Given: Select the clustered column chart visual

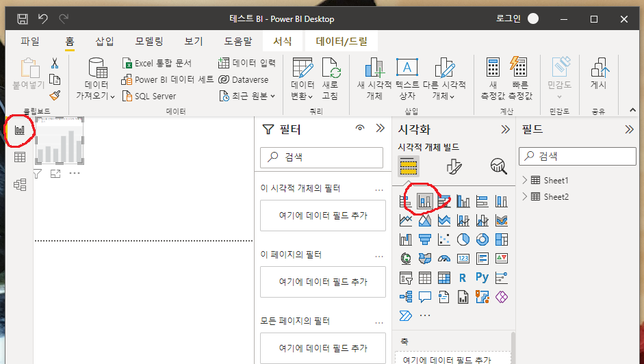Looking at the screenshot, I should (x=463, y=201).
